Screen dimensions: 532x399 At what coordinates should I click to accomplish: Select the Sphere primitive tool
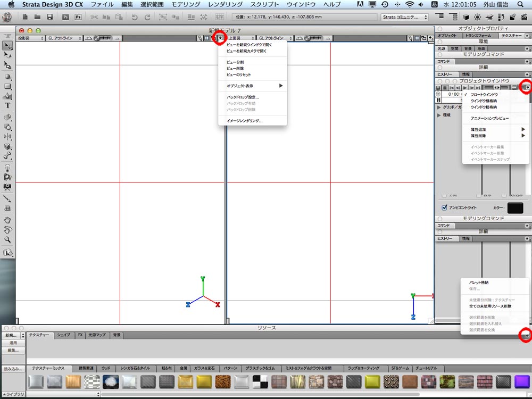coord(7,77)
